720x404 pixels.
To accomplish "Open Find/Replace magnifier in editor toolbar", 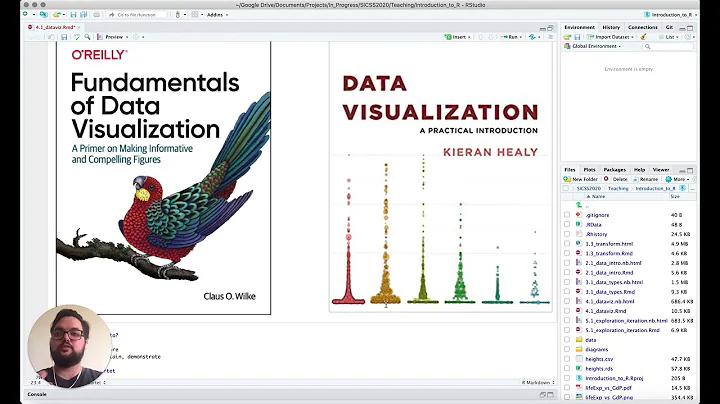I will (87, 37).
